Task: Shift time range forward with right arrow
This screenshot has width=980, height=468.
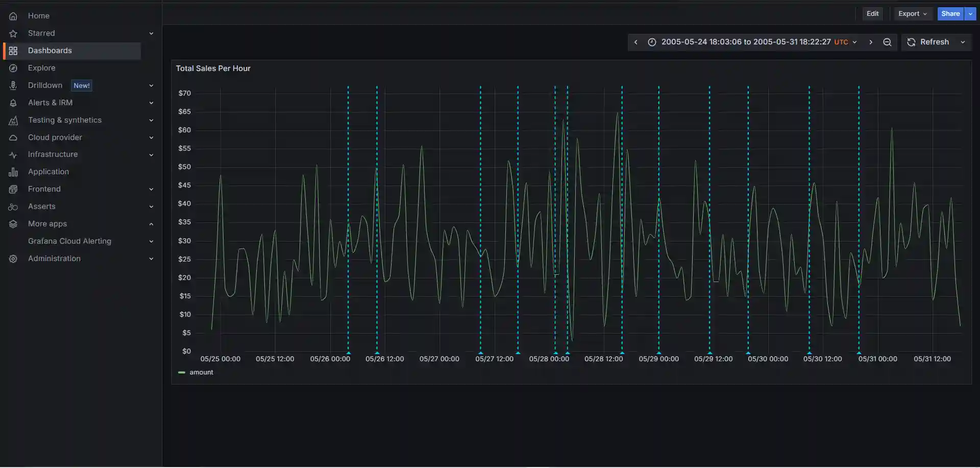Action: pos(871,42)
